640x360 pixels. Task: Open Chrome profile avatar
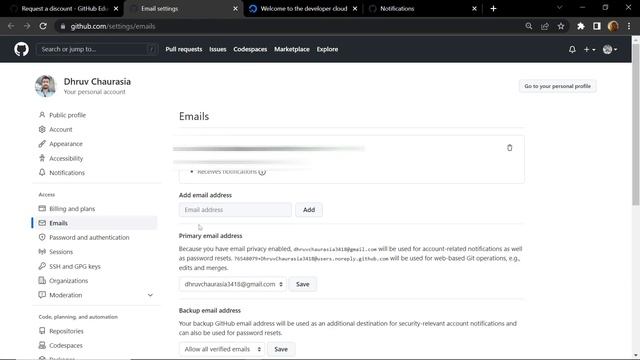[613, 26]
